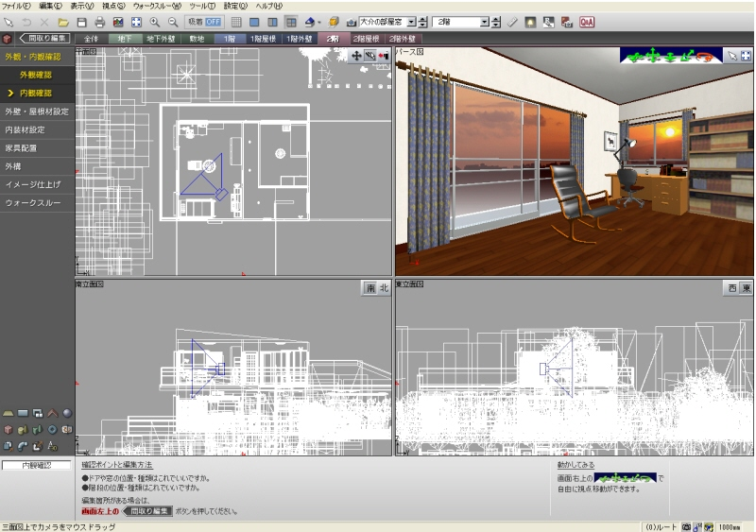This screenshot has width=756, height=532.
Task: Maximize the perspective view with the expand icon
Action: tap(746, 56)
